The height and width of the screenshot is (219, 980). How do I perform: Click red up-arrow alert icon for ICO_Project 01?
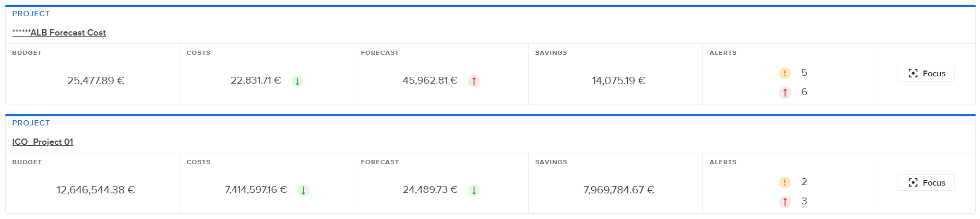pyautogui.click(x=785, y=202)
